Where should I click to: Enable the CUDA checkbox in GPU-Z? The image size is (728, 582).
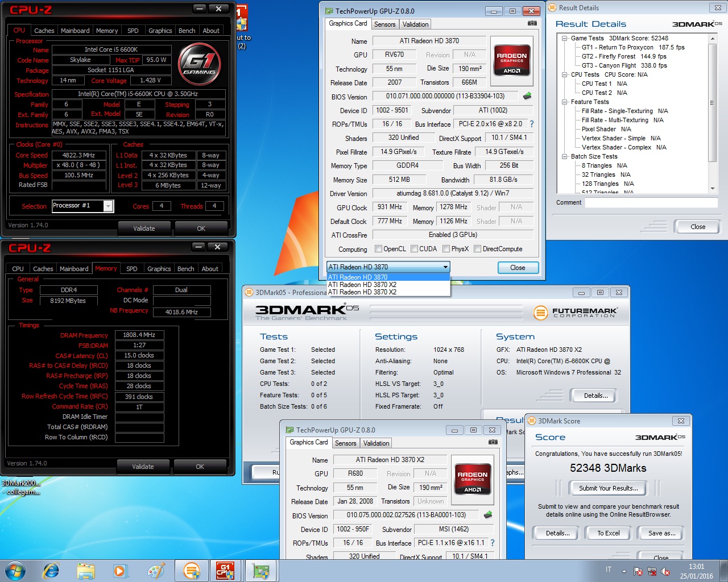415,249
